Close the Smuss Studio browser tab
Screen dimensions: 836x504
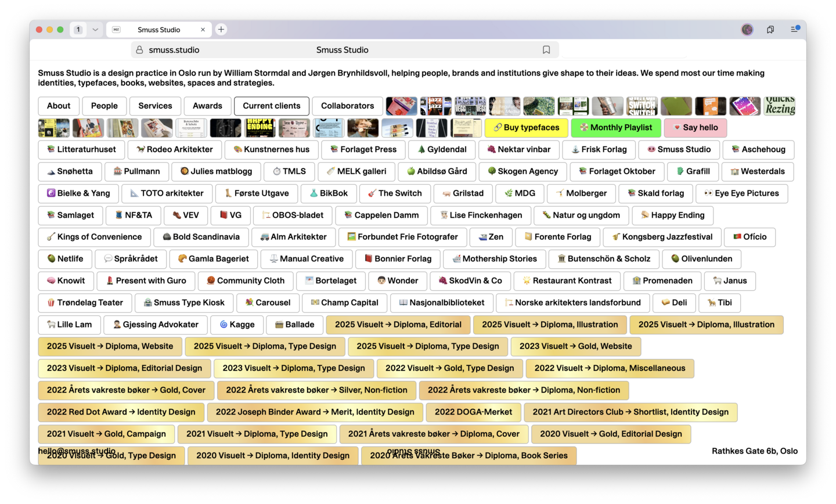203,30
